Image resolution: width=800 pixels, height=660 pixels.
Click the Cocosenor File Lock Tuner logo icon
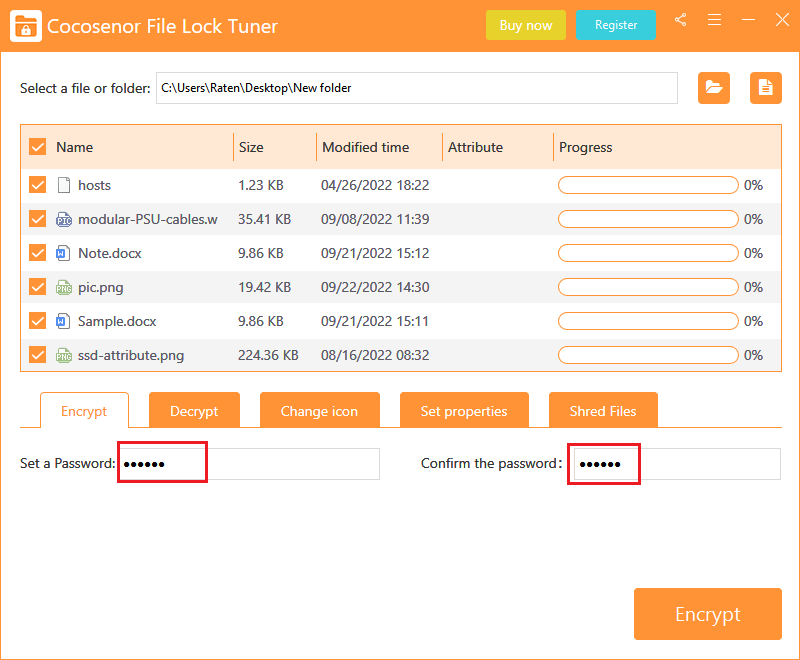point(26,26)
